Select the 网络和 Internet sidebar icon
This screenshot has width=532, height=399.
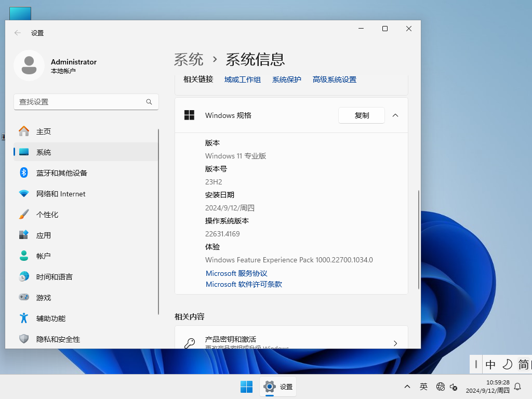(x=24, y=194)
